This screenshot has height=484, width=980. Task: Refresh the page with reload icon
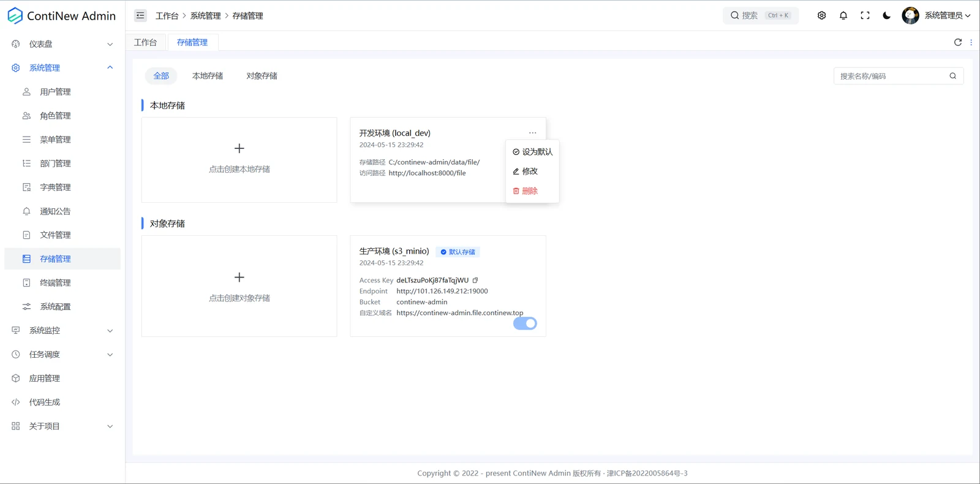958,42
